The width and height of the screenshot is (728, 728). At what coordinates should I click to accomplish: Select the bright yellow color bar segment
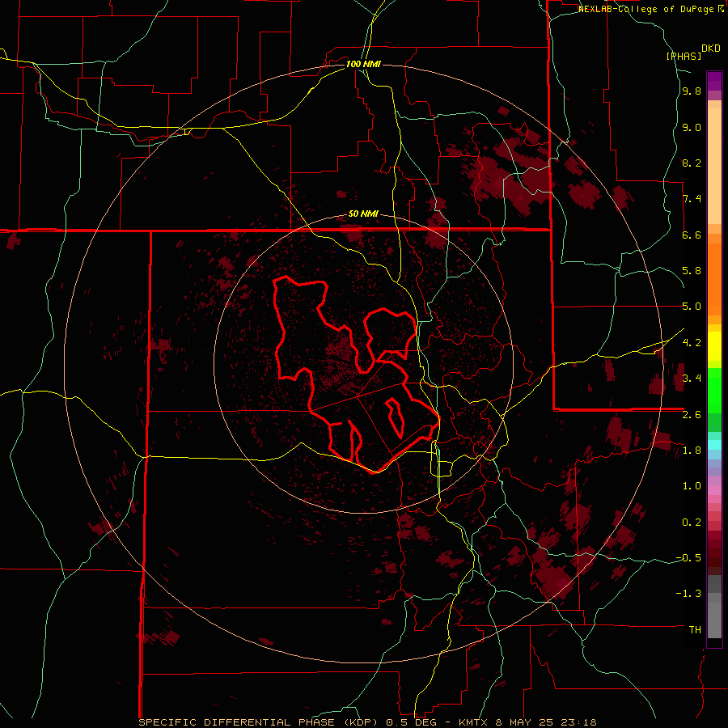coord(714,346)
